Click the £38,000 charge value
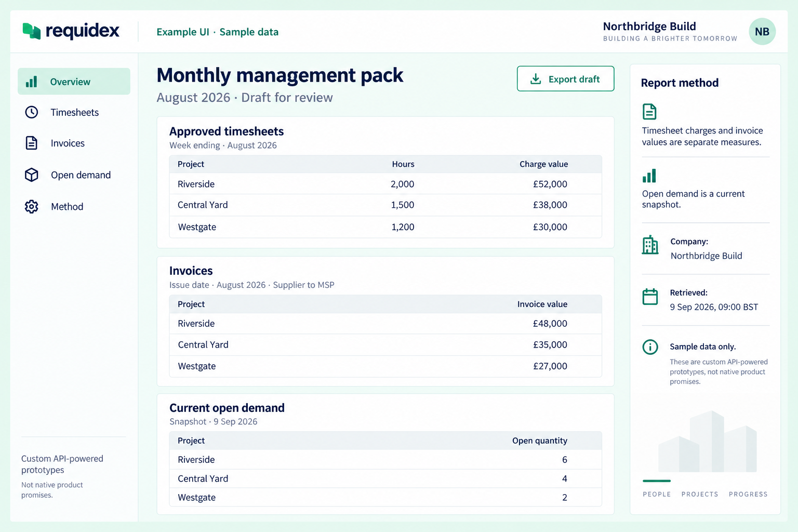The height and width of the screenshot is (532, 798). point(550,205)
